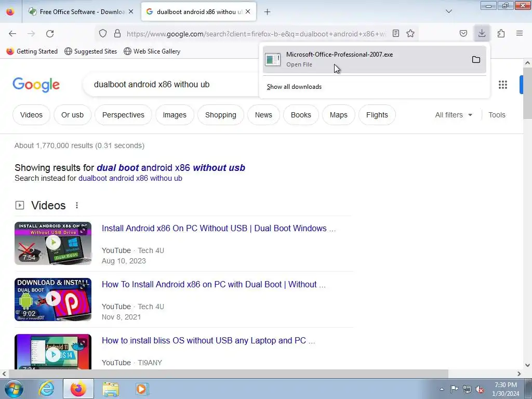Open the tracking protection shield icon
The image size is (532, 399).
coord(103,34)
